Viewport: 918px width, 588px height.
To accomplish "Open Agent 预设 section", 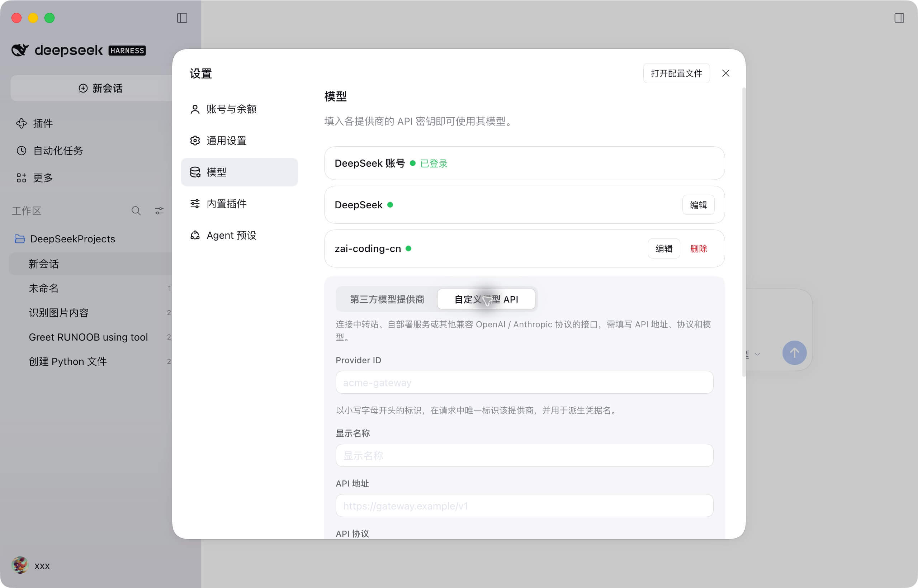I will point(239,235).
